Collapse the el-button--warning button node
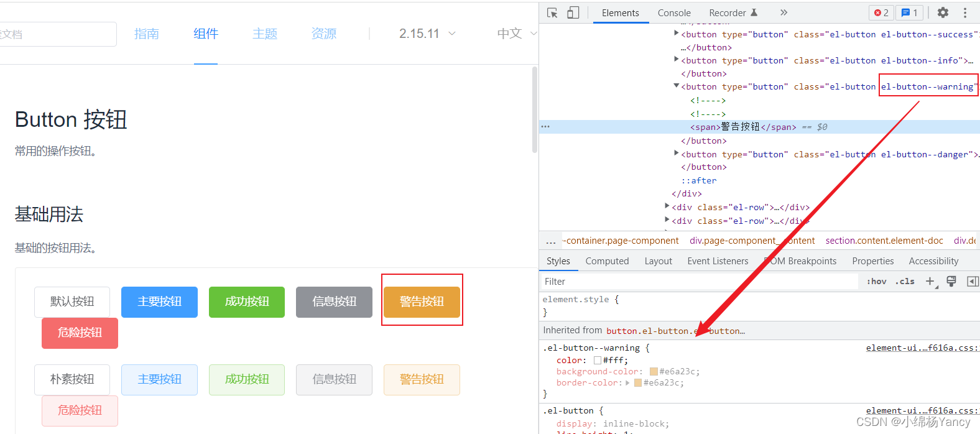Screen dimensions: 980x434 coord(677,86)
